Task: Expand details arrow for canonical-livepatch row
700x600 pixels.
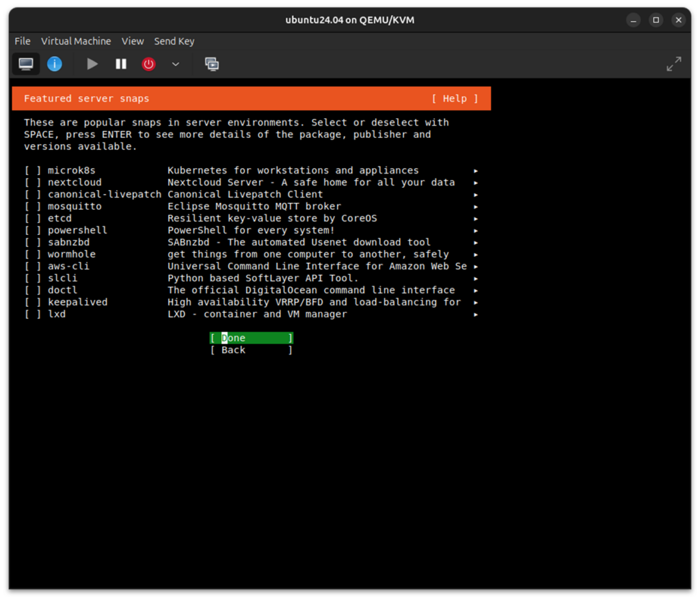Action: click(476, 195)
